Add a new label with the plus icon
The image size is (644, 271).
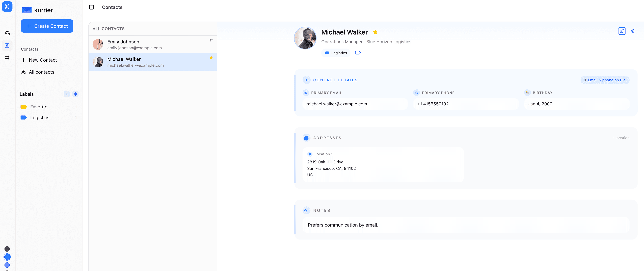[x=67, y=94]
